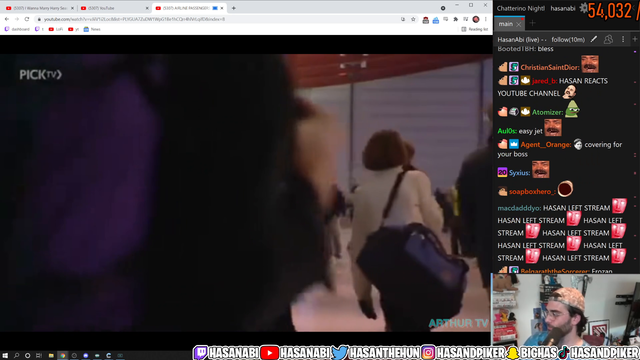Open Task View on the taskbar

coord(39,356)
